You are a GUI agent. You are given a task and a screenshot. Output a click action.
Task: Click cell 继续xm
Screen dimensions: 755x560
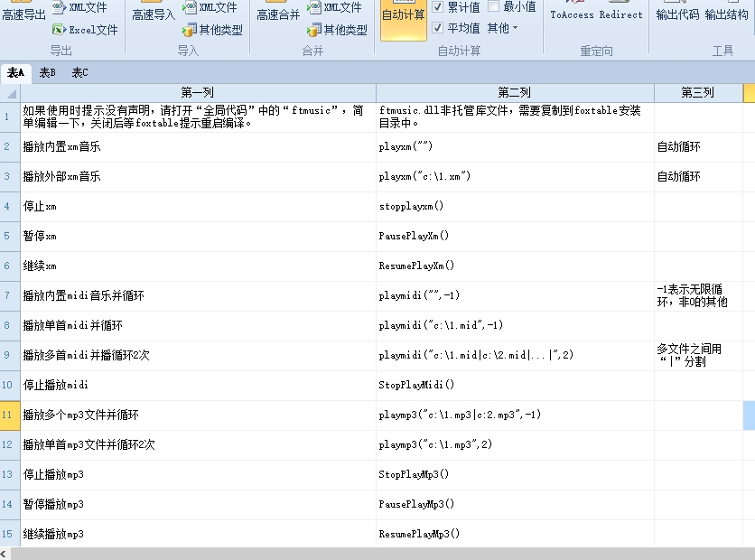(x=198, y=266)
